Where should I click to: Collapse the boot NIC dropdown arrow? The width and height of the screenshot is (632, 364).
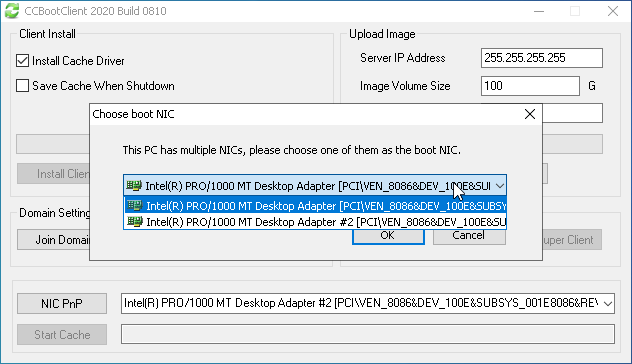(x=500, y=186)
